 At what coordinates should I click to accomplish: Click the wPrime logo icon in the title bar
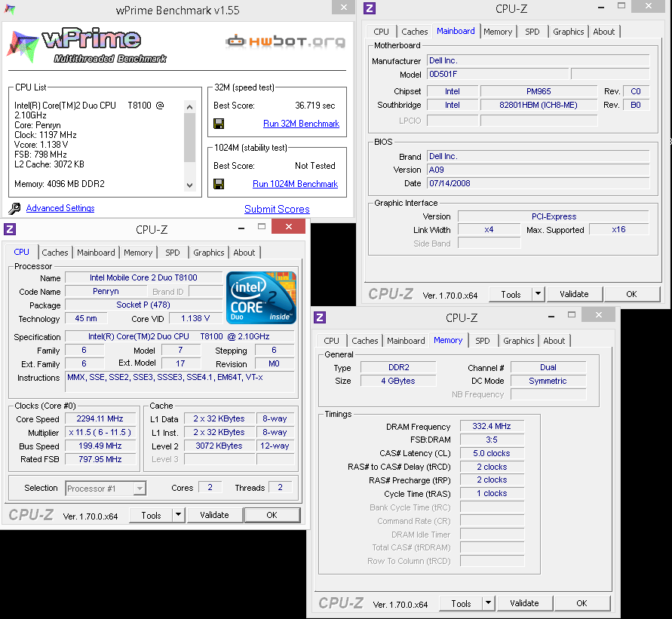pyautogui.click(x=10, y=9)
